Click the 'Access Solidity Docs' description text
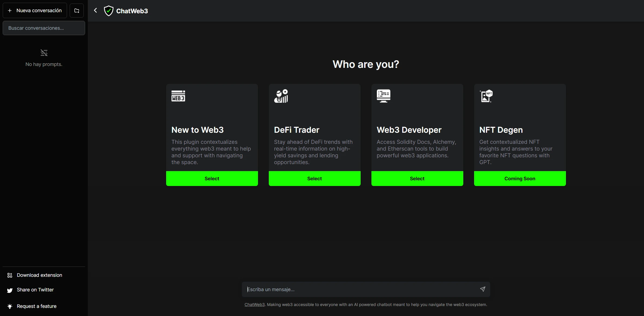 pos(416,149)
